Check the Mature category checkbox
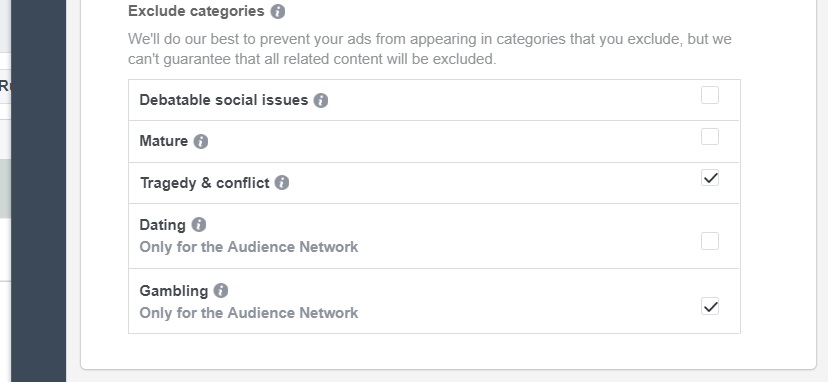This screenshot has width=828, height=382. (710, 136)
